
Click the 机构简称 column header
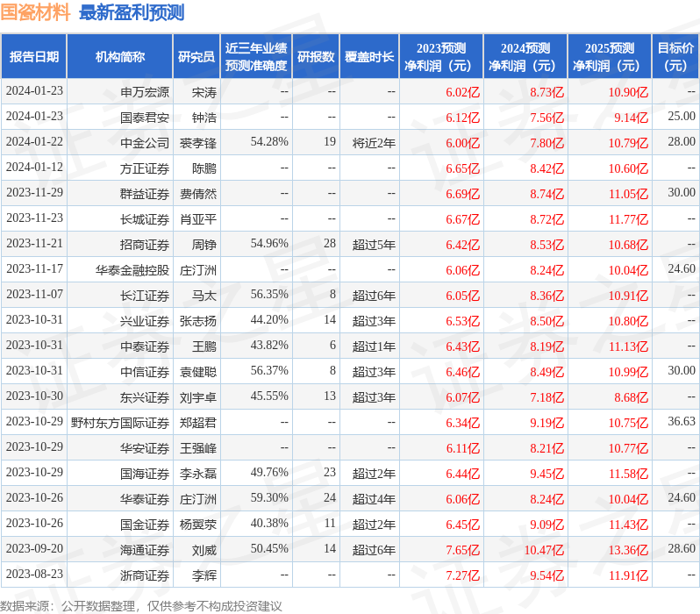click(x=119, y=57)
